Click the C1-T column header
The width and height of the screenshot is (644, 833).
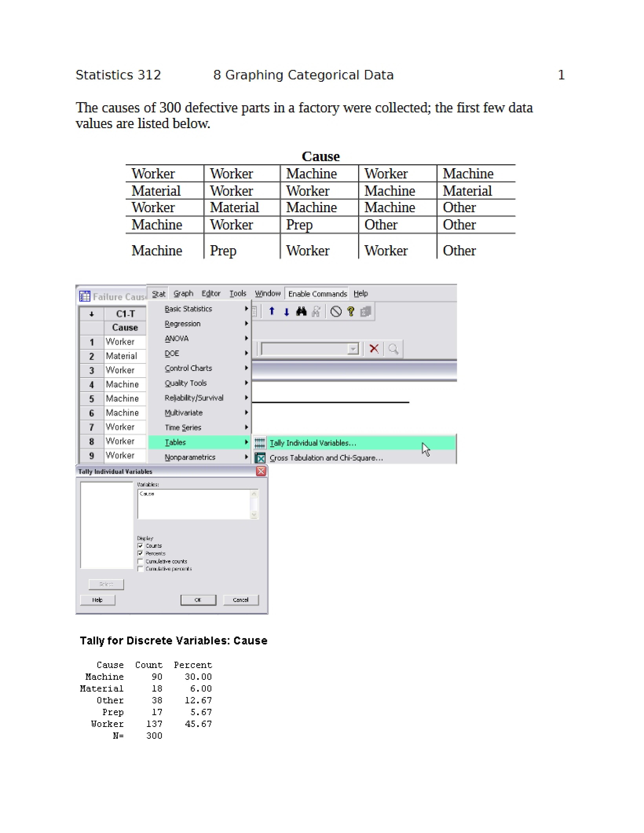pos(125,314)
